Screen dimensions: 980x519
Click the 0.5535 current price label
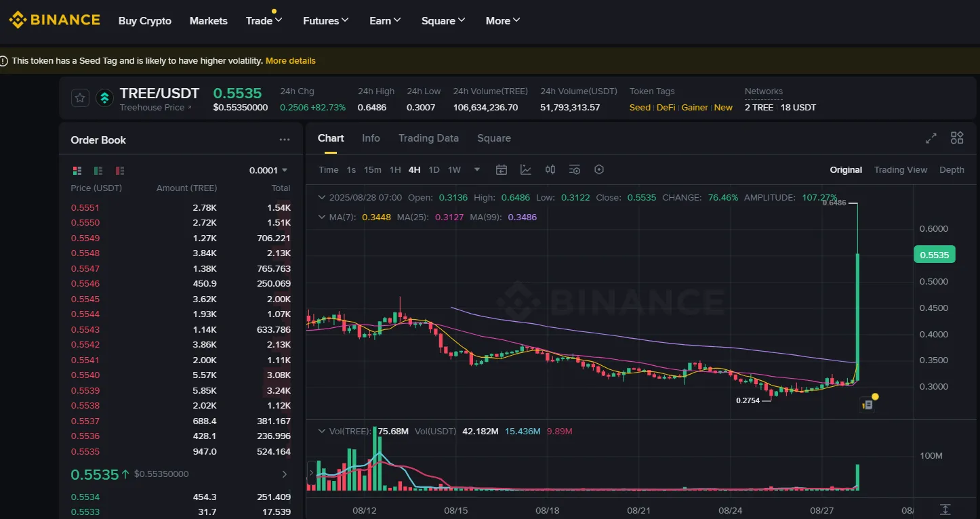click(x=935, y=255)
